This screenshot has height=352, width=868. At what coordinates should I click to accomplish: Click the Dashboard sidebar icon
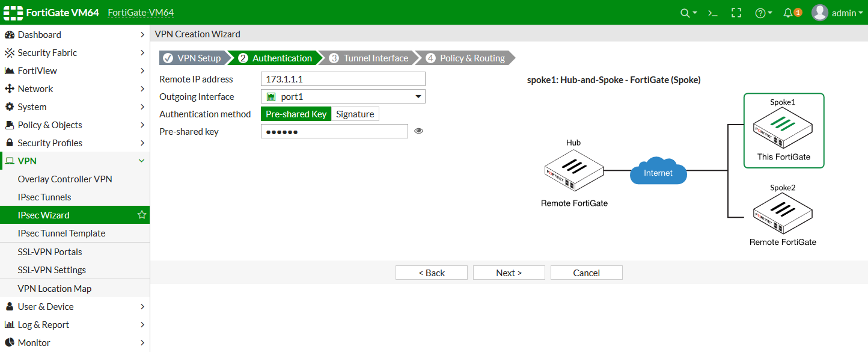tap(9, 35)
